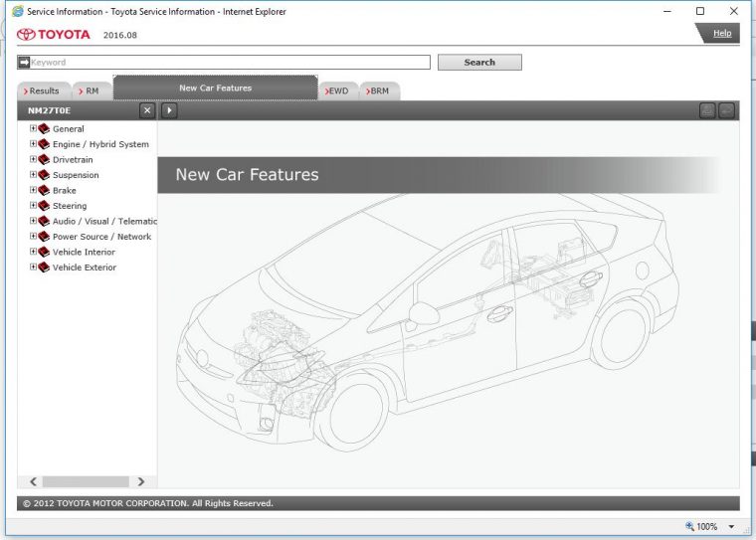Open the Results tab
The width and height of the screenshot is (756, 540).
point(42,90)
